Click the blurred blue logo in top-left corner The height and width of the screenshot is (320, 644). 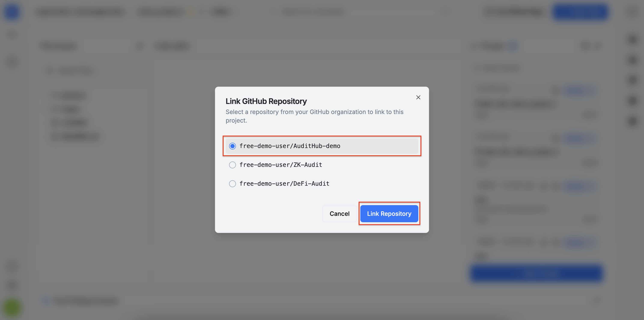[12, 12]
